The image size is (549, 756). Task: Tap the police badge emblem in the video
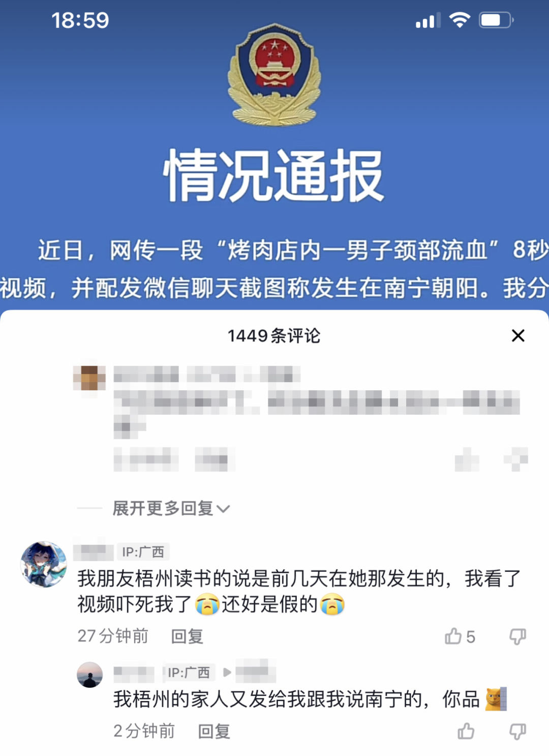274,75
